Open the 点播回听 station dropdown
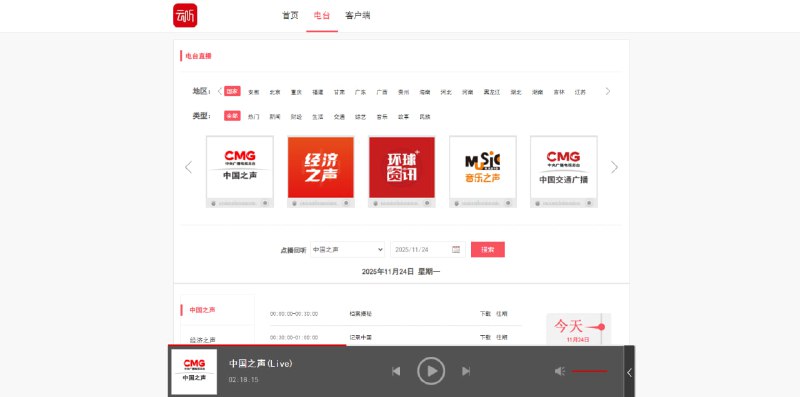Image resolution: width=800 pixels, height=397 pixels. [x=347, y=250]
